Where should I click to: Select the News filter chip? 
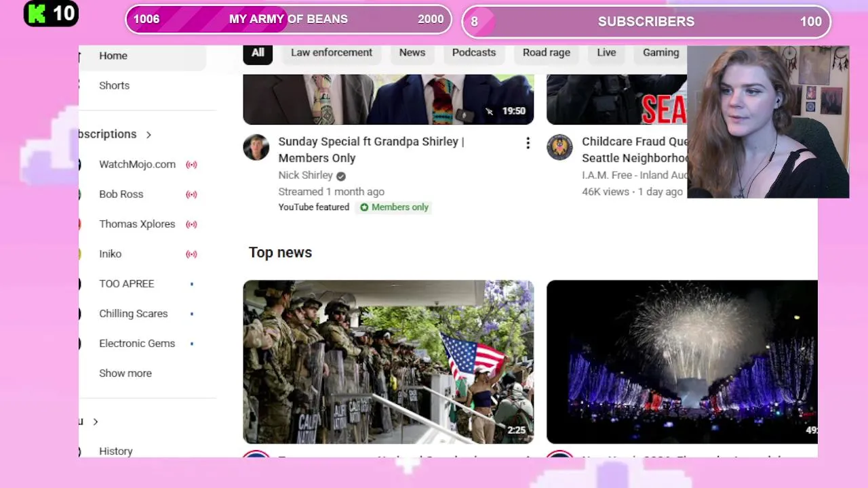coord(412,53)
